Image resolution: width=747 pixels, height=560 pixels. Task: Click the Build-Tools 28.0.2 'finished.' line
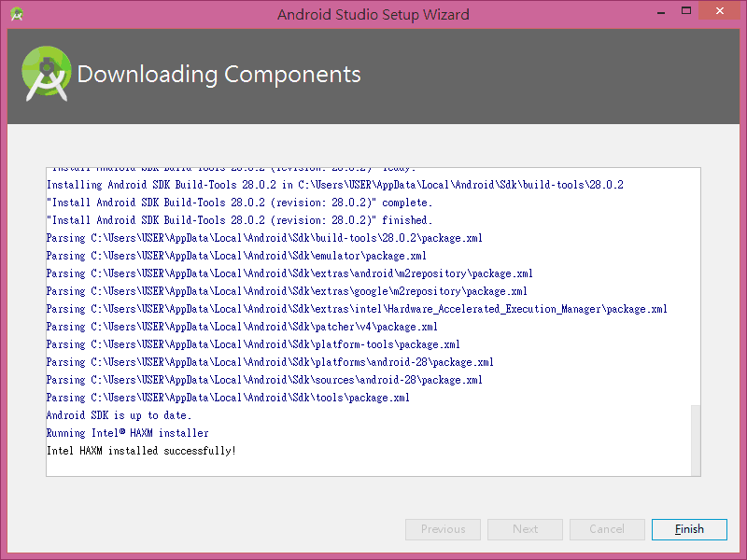(240, 220)
